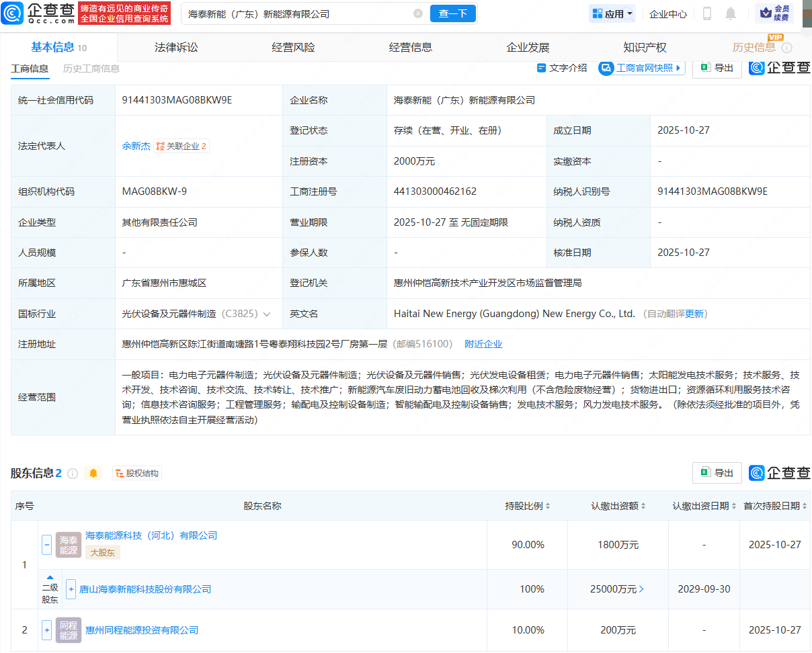Click the company name search input field
This screenshot has width=812, height=653.
289,13
